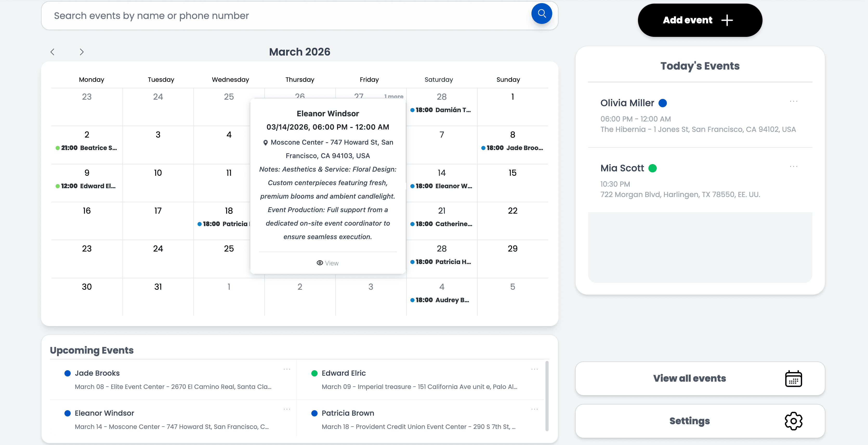Advance to next month with right chevron
This screenshot has height=445, width=868.
pyautogui.click(x=82, y=52)
